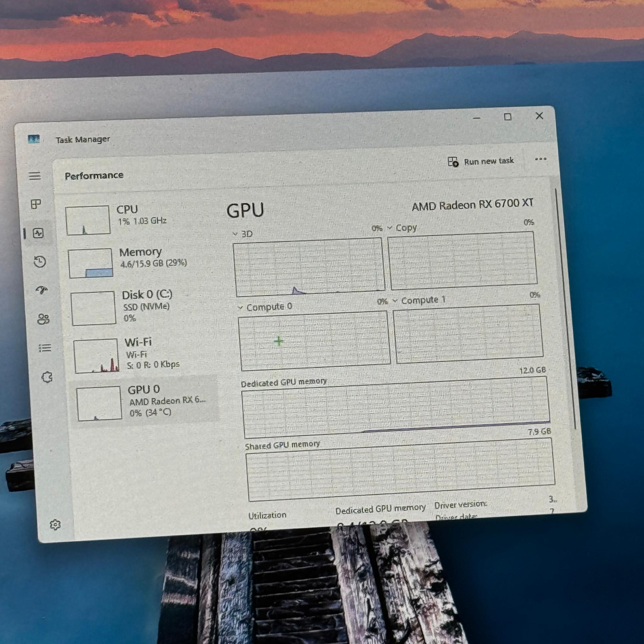Open Startup apps speedometer icon

point(42,290)
